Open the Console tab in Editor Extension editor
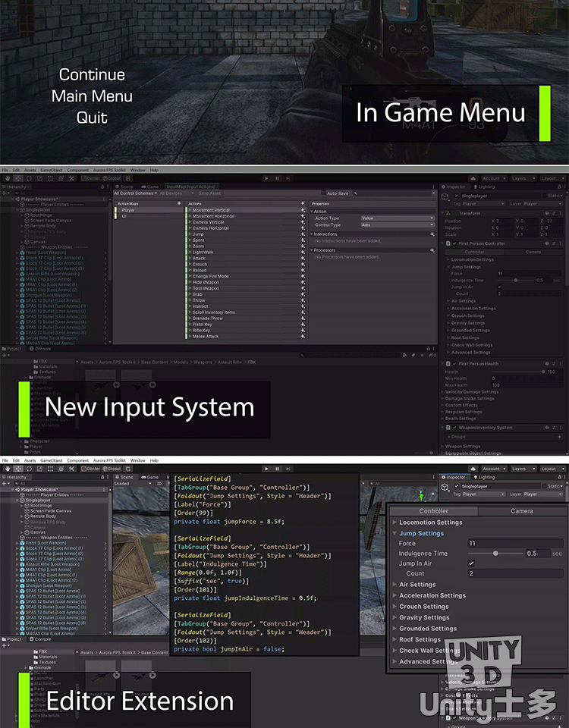This screenshot has width=569, height=728. point(40,639)
